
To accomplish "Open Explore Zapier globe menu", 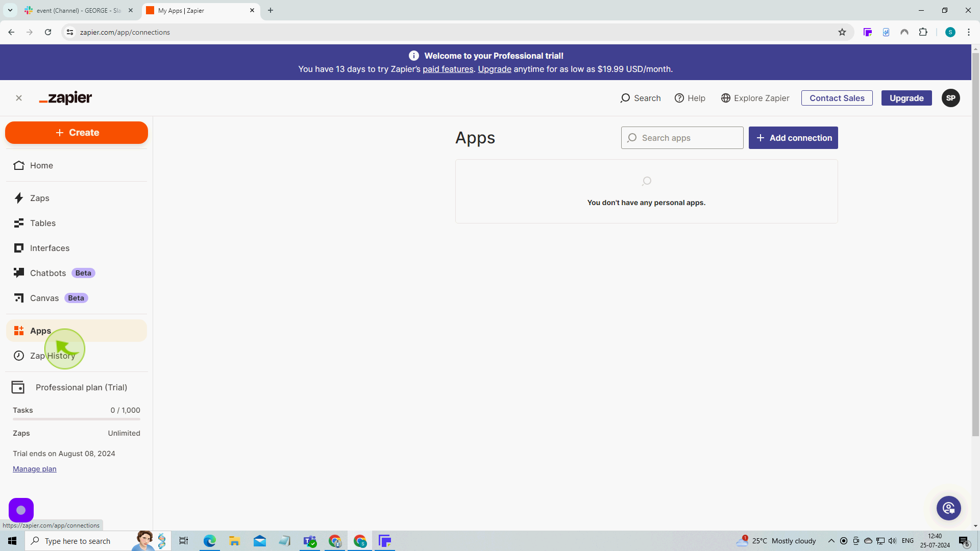I will (755, 98).
